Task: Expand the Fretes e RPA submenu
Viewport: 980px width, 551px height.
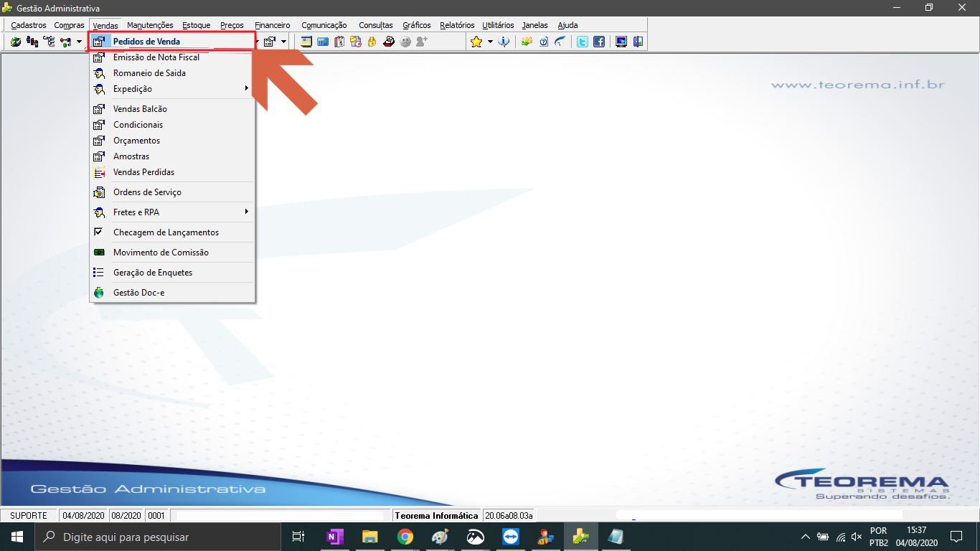Action: [172, 212]
